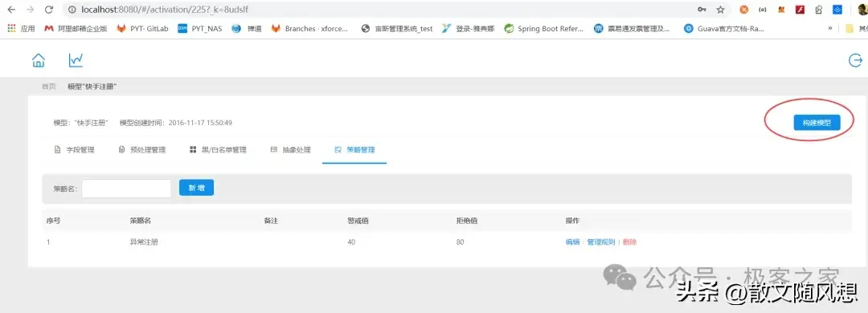Open the PYT_NAS bookmark
Screen dimensions: 868x313
(200, 29)
